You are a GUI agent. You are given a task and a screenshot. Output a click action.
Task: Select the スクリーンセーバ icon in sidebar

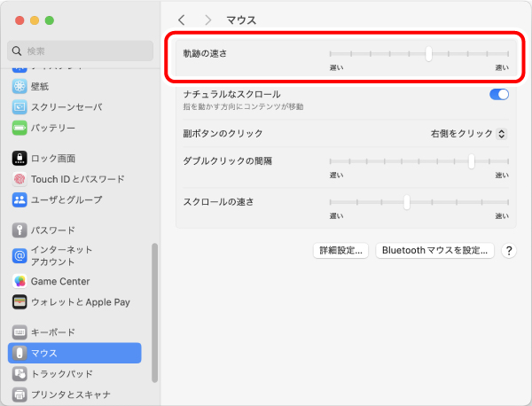[20, 106]
